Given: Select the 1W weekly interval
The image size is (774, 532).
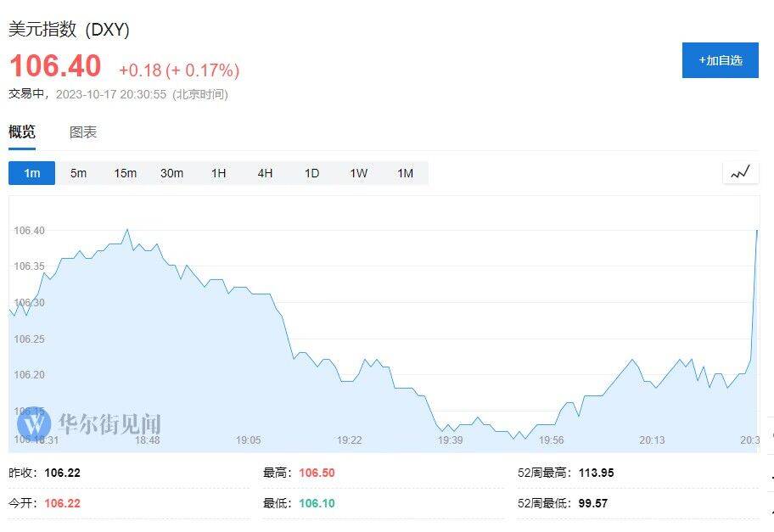Looking at the screenshot, I should (x=358, y=173).
